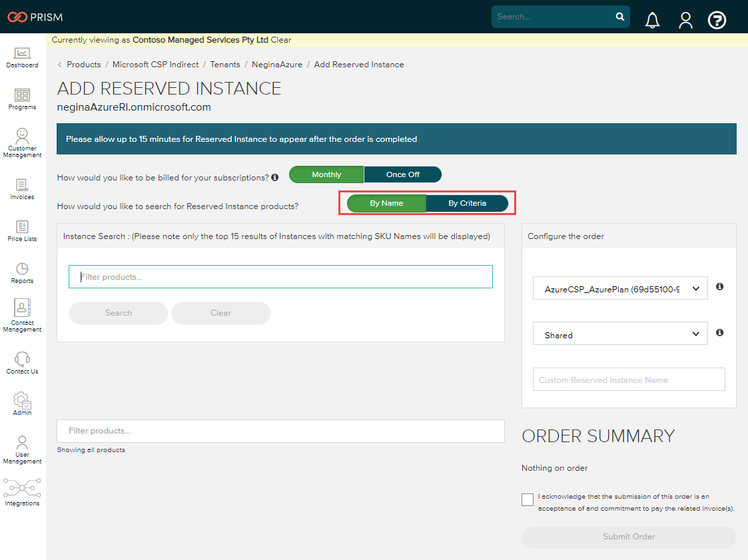Expand the AzureCSP_AzurePlan subscription dropdown
This screenshot has height=560, width=748.
click(620, 289)
